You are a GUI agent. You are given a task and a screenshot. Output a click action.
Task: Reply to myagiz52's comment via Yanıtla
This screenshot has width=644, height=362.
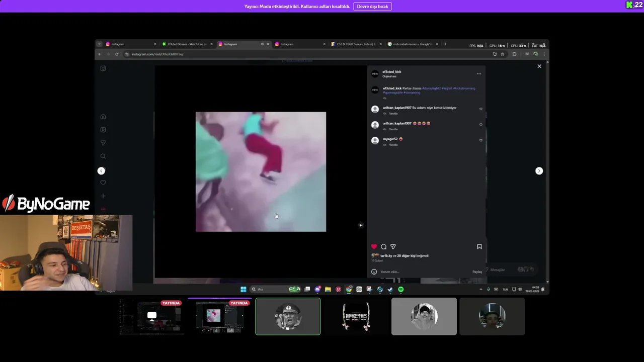pos(393,145)
